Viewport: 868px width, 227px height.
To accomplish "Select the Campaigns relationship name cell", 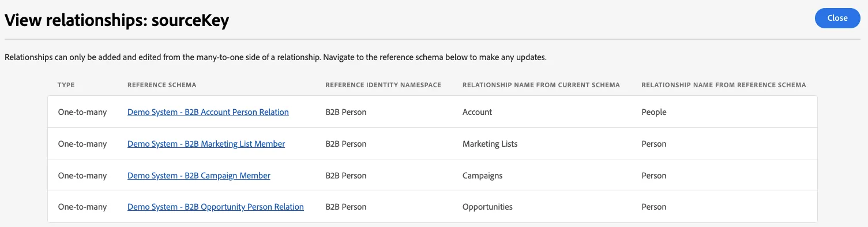I will pyautogui.click(x=483, y=176).
